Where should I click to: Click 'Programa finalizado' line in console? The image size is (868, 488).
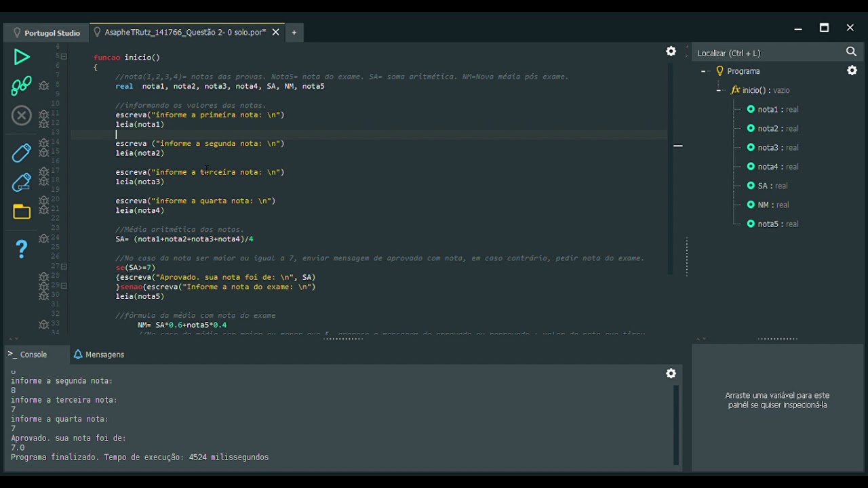pos(140,457)
